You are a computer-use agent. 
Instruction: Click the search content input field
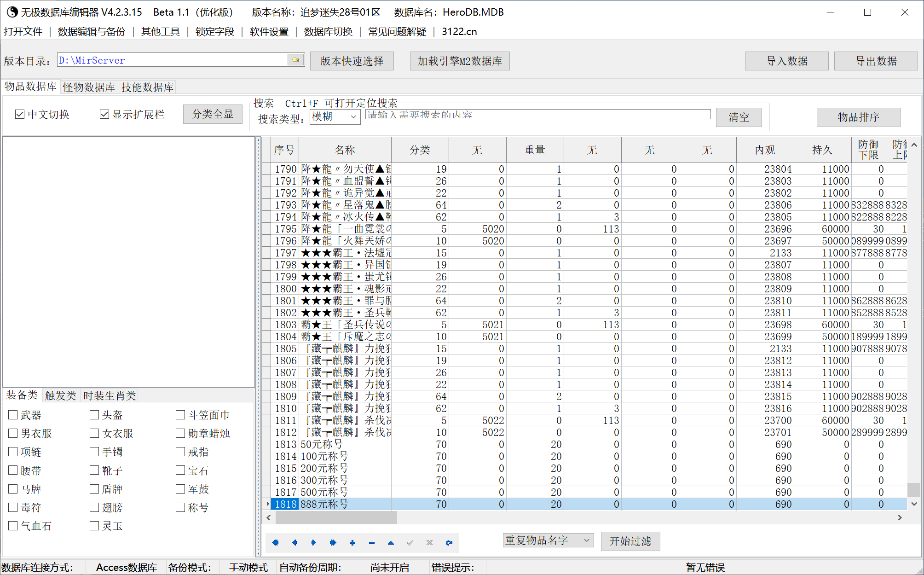pos(538,115)
